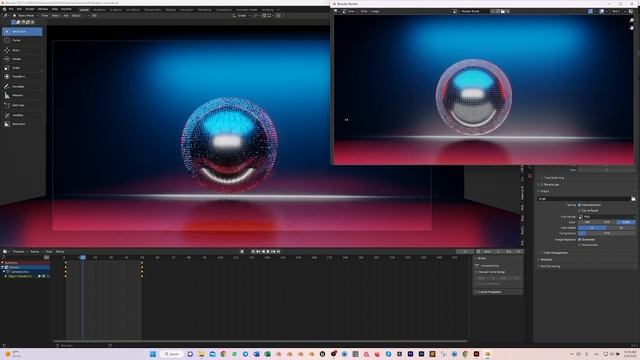Expand the Time Stretching panel
The height and width of the screenshot is (360, 640).
(553, 178)
